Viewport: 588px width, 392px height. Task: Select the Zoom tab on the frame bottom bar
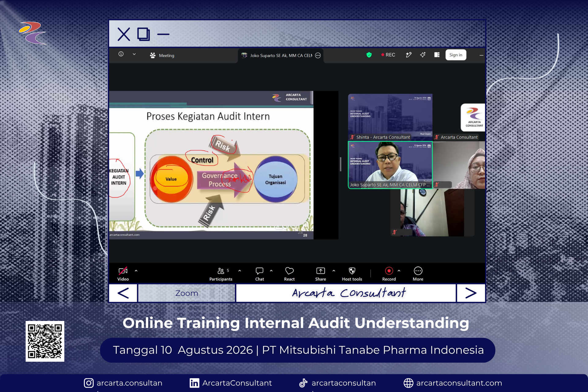click(x=187, y=293)
